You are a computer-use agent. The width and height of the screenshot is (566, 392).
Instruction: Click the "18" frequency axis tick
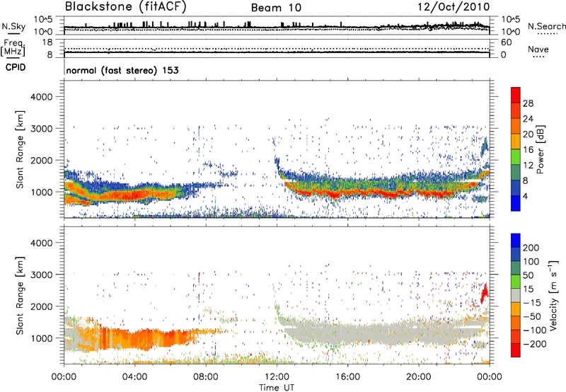tap(47, 42)
